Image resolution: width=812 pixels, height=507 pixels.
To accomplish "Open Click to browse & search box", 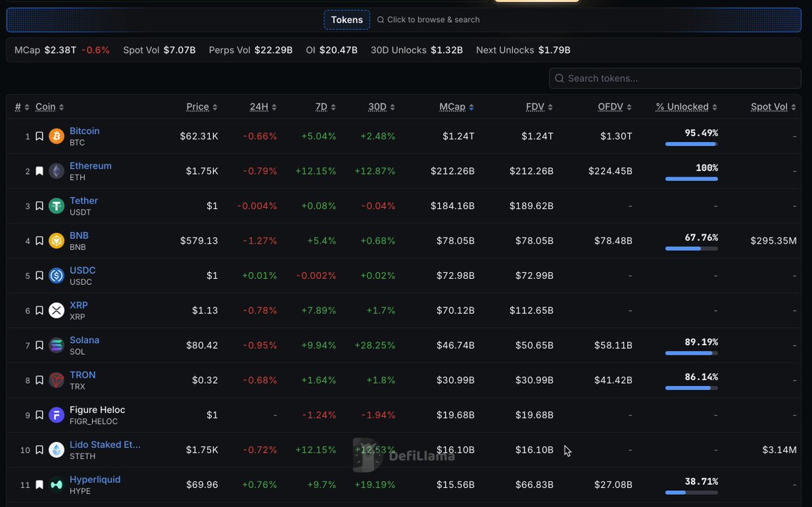I will click(x=428, y=20).
